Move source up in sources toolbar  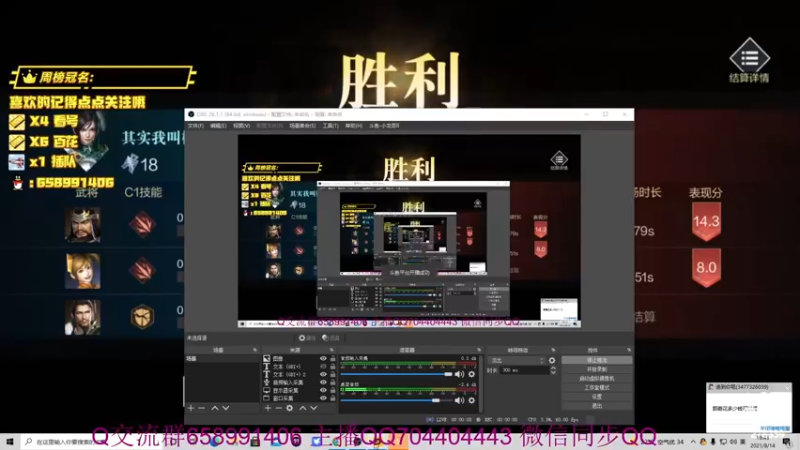pos(303,408)
